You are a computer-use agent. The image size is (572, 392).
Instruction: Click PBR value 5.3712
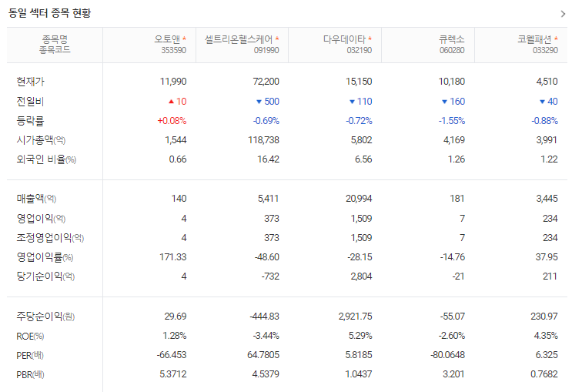point(173,374)
